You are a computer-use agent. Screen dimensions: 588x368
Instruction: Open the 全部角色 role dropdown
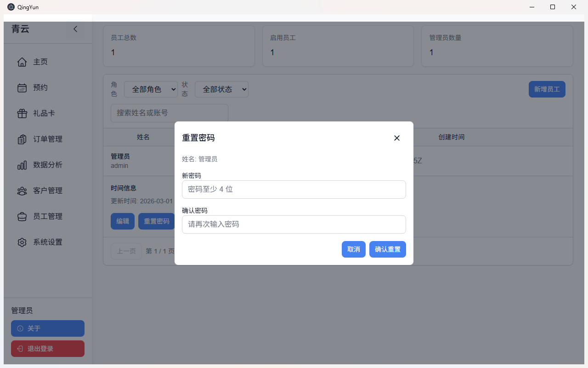151,89
